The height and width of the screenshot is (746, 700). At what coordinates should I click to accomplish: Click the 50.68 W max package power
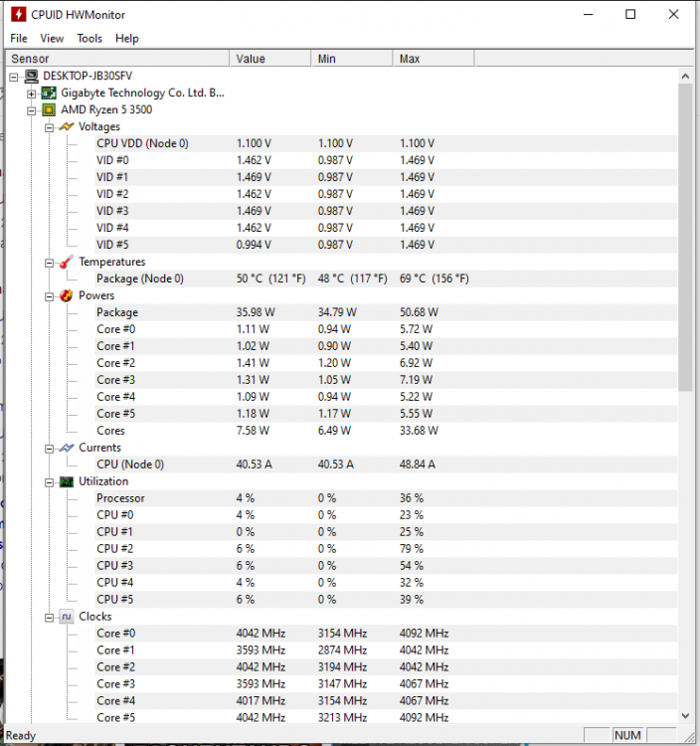click(x=419, y=312)
